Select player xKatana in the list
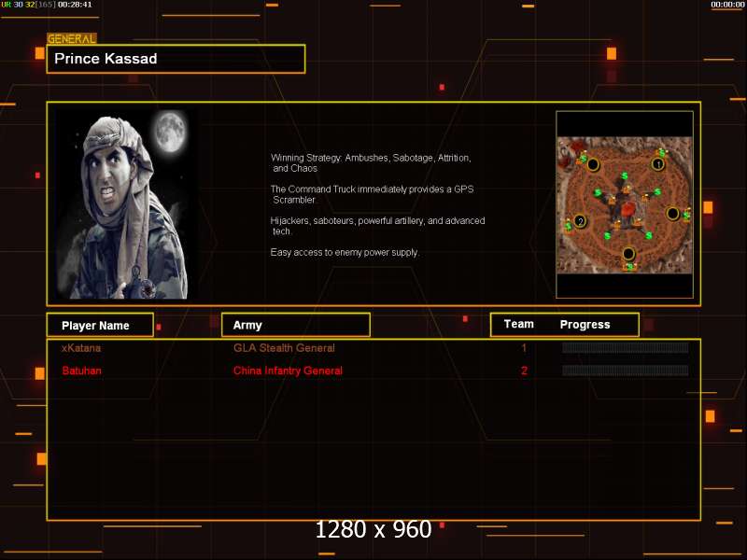Screen dimensions: 747x560 click(x=81, y=348)
